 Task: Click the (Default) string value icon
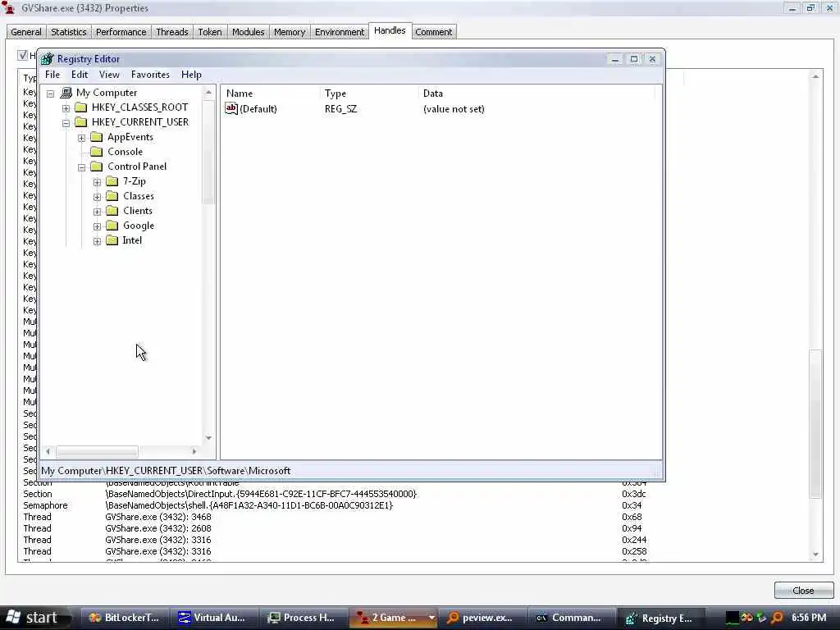[231, 109]
